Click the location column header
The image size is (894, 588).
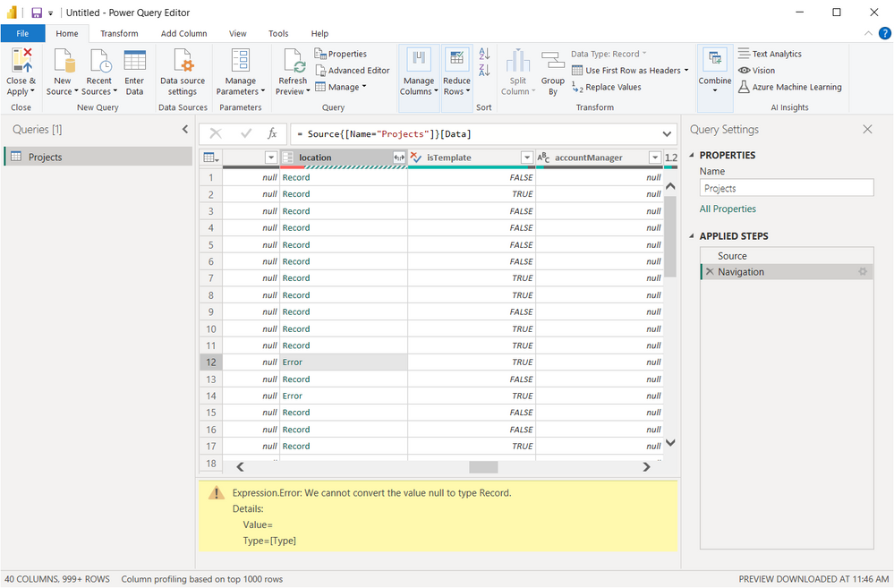315,158
